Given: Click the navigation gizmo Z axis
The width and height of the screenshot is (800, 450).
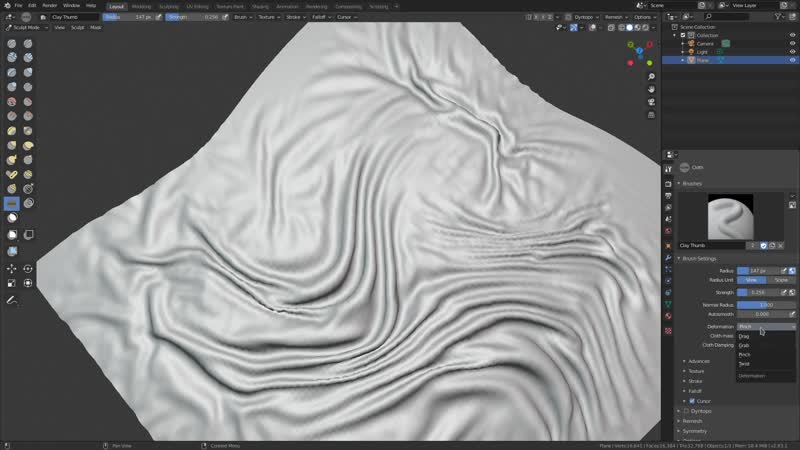Looking at the screenshot, I should (639, 51).
